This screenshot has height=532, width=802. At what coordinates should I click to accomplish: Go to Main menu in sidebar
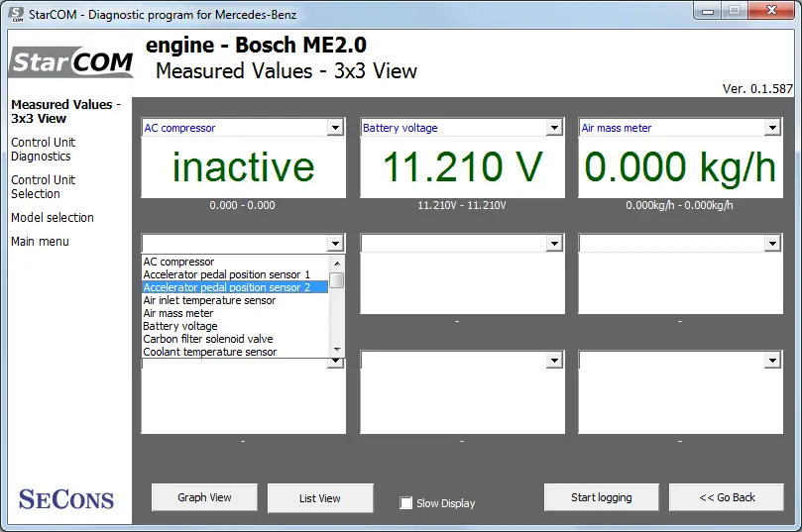(40, 241)
